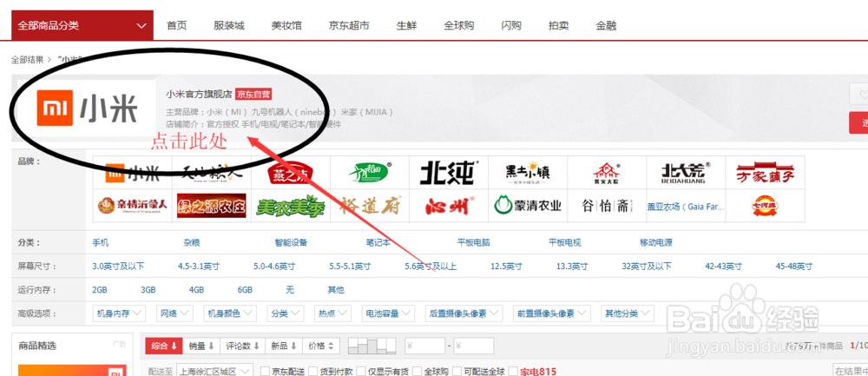Viewport: 868px width, 376px height.
Task: Sort results by 销量
Action: point(201,346)
